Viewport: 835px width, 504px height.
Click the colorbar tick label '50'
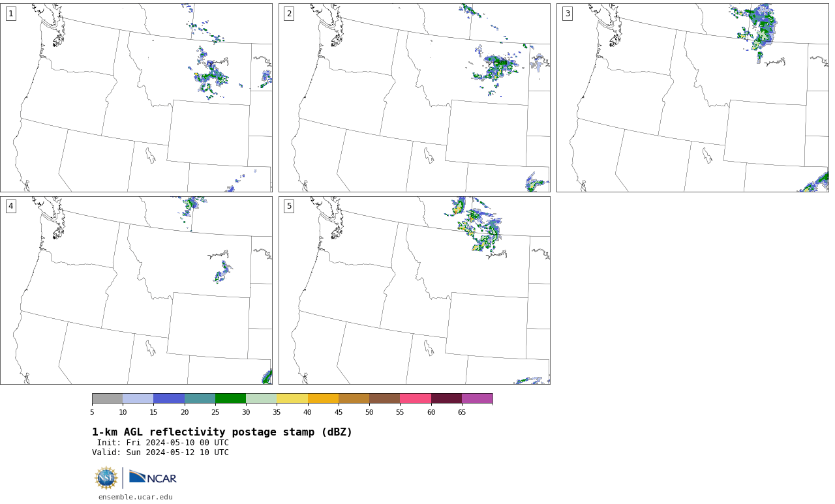point(369,412)
